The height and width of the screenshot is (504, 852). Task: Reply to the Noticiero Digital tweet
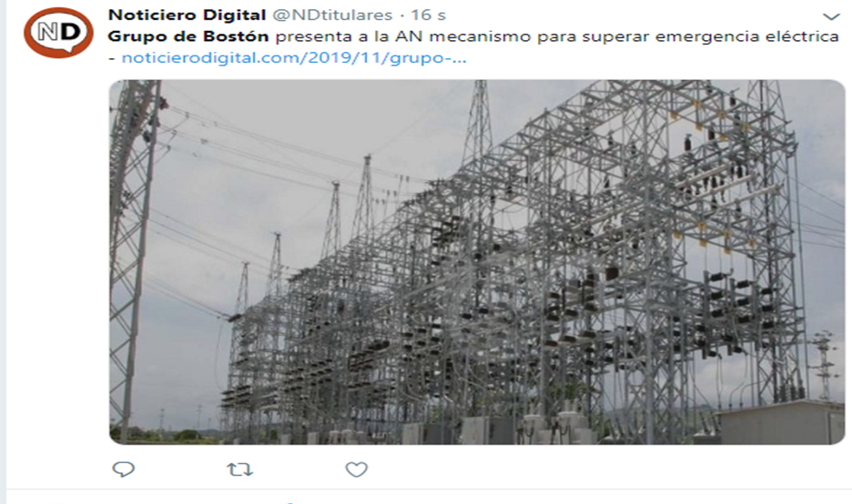pyautogui.click(x=124, y=469)
